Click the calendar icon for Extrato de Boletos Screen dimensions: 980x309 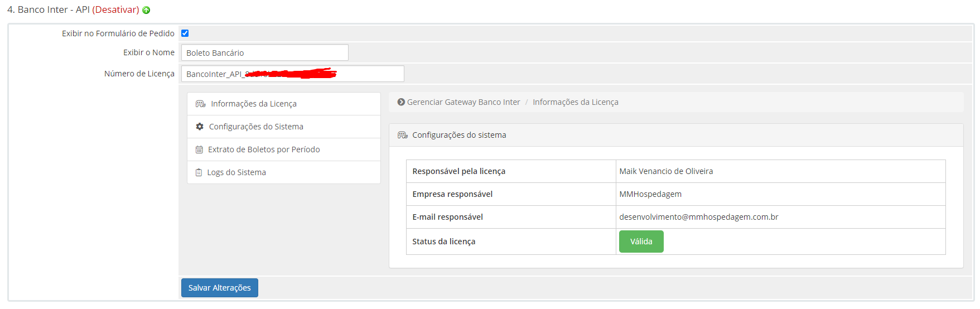click(x=199, y=149)
